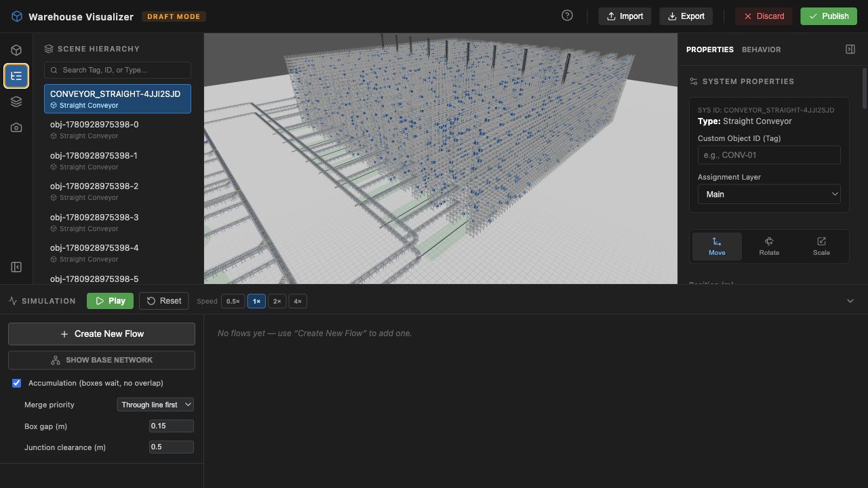Click the Custom Object ID input
This screenshot has width=868, height=488.
(x=769, y=155)
